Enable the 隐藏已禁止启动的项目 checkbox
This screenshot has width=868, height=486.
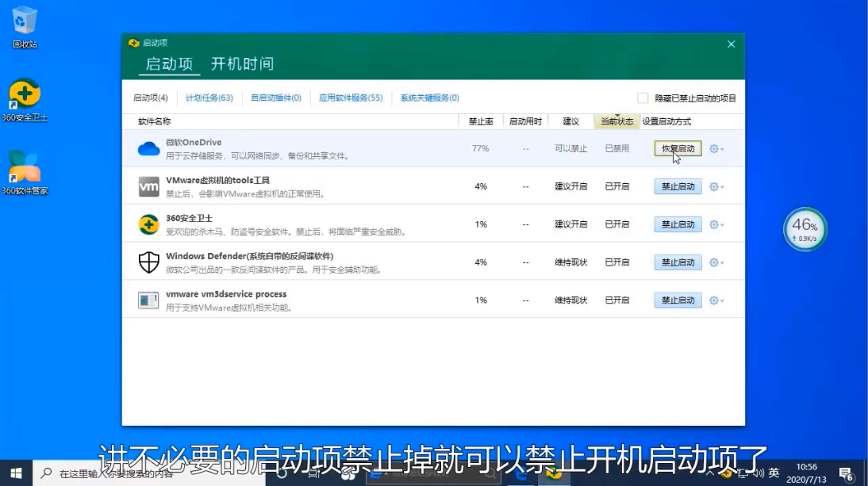coord(643,98)
